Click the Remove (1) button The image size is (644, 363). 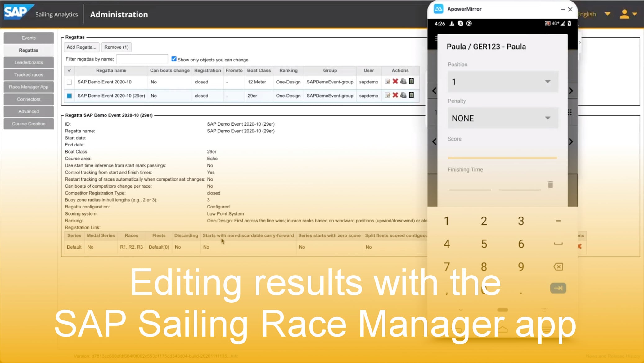[x=116, y=47]
